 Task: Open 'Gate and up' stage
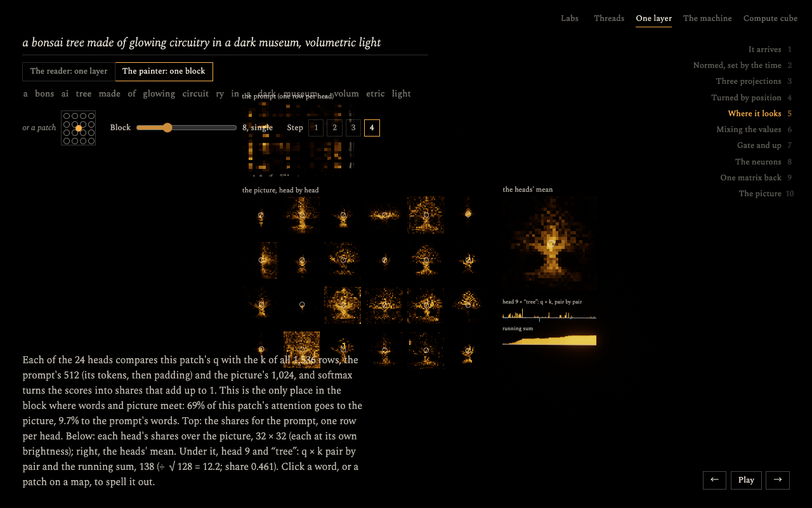[x=764, y=145]
